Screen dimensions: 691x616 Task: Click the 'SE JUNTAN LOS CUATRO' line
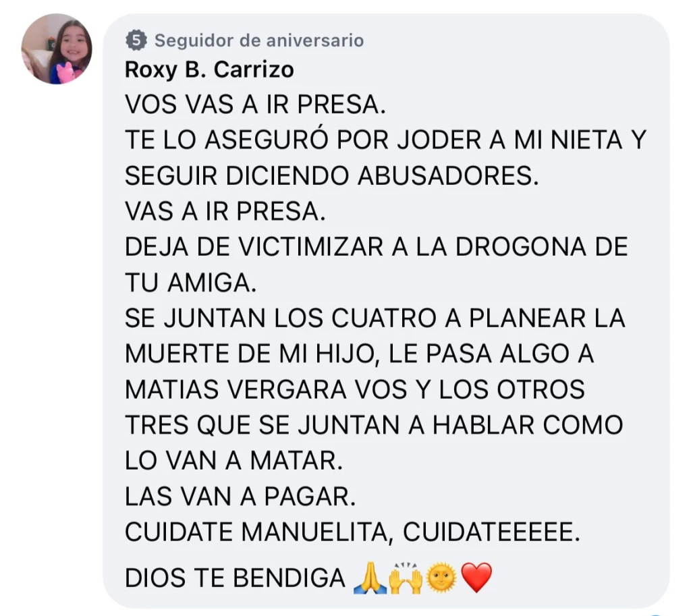click(x=375, y=318)
